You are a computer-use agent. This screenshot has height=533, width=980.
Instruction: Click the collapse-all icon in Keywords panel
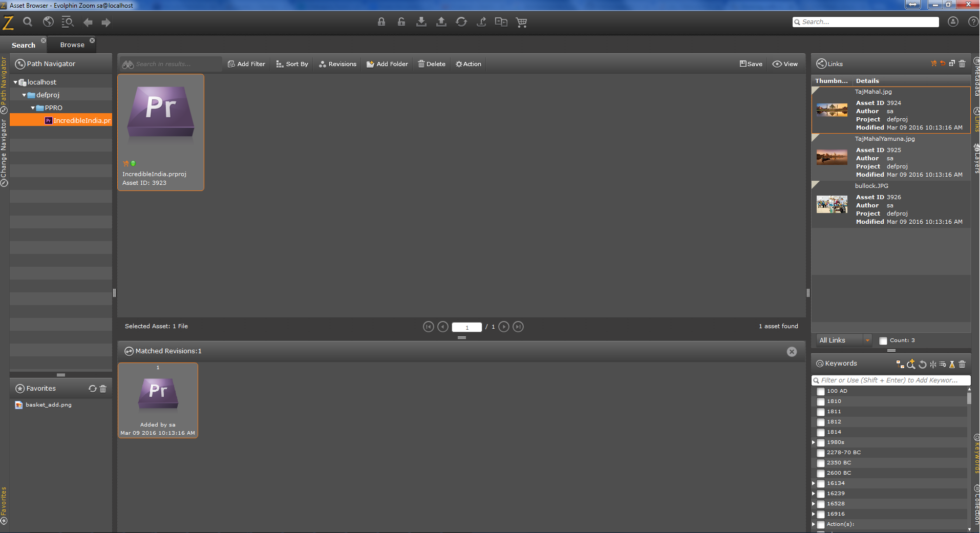point(933,364)
